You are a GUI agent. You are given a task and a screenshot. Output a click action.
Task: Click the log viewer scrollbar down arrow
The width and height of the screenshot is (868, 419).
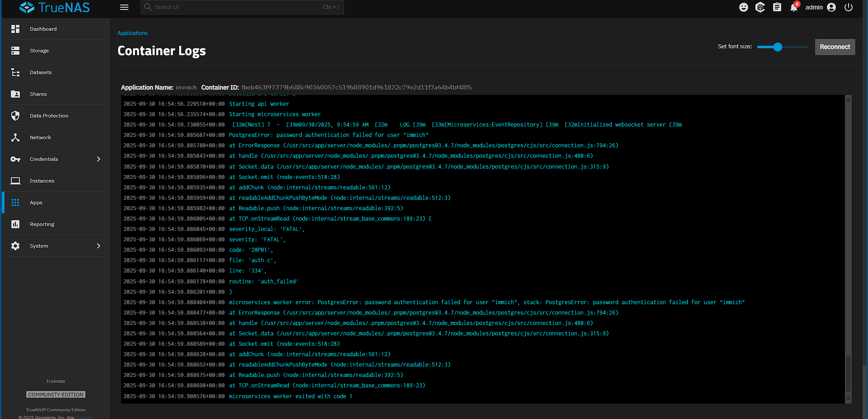[848, 399]
